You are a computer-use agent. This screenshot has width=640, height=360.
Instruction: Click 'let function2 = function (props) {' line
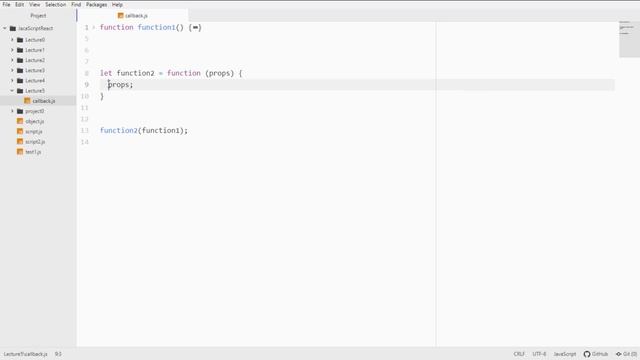click(171, 73)
